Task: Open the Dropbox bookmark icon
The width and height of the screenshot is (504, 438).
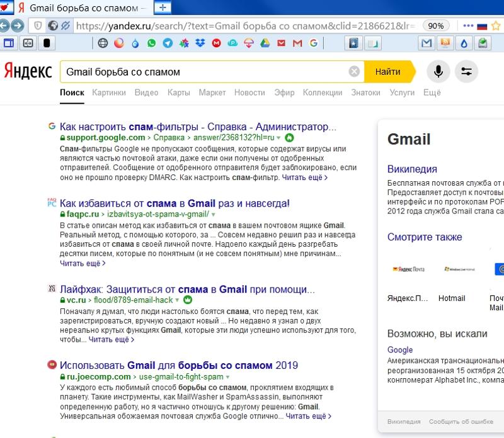Action: pos(200,43)
